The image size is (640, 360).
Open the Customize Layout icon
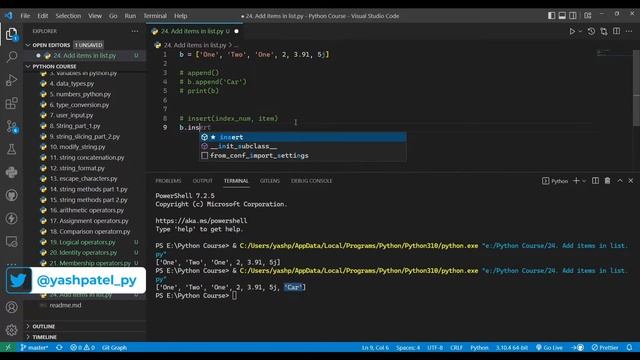(x=588, y=16)
